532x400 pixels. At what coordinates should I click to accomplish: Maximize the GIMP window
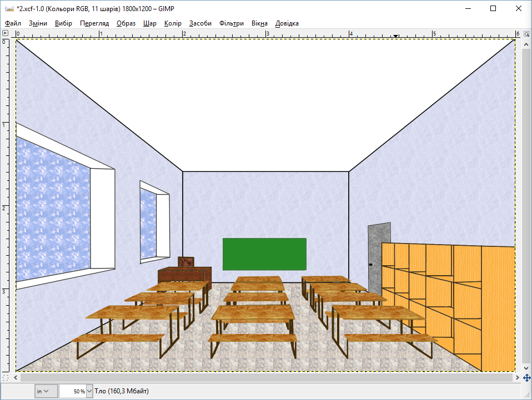(493, 8)
